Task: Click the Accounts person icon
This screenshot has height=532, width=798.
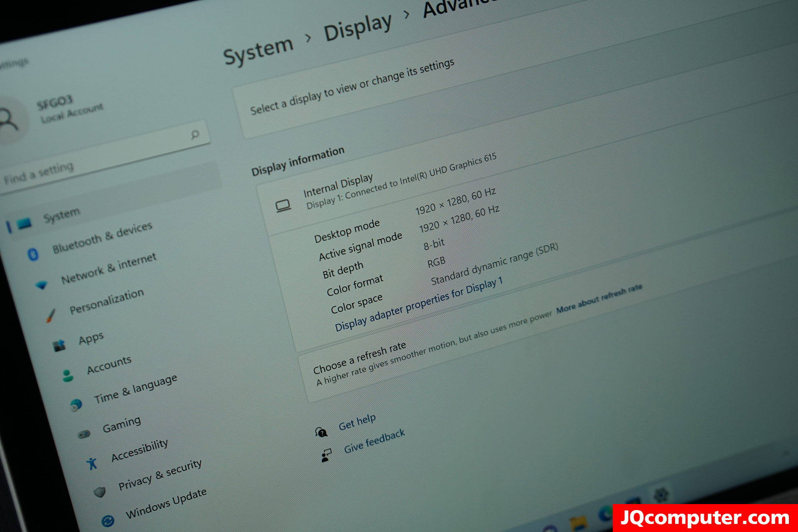Action: (x=67, y=376)
